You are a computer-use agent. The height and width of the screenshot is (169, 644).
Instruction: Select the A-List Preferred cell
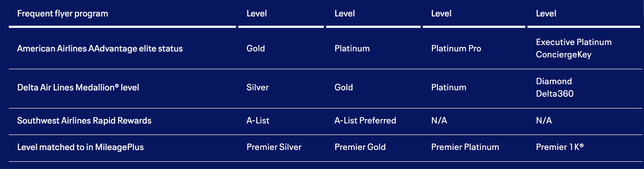tap(365, 121)
